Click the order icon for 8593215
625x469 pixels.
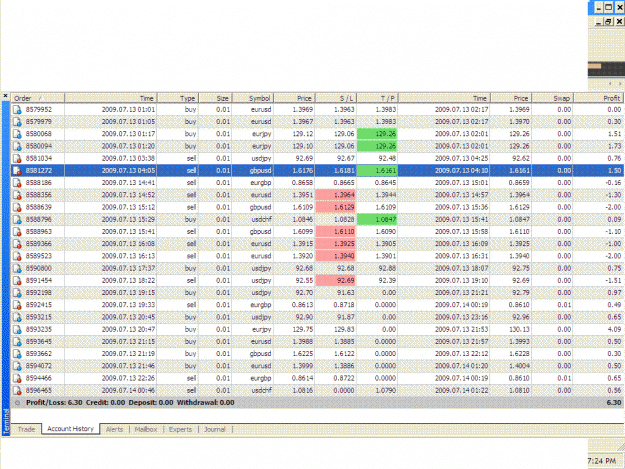(x=17, y=317)
